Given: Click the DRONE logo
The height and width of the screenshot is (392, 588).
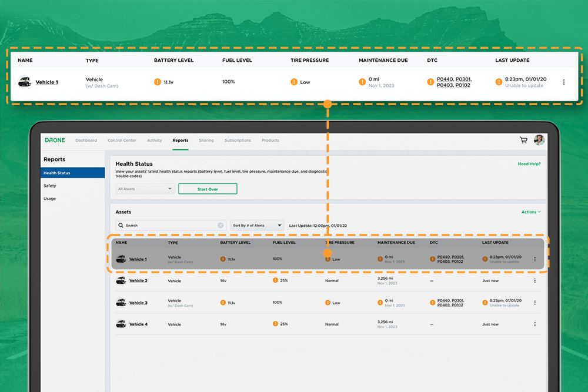Looking at the screenshot, I should click(x=55, y=140).
